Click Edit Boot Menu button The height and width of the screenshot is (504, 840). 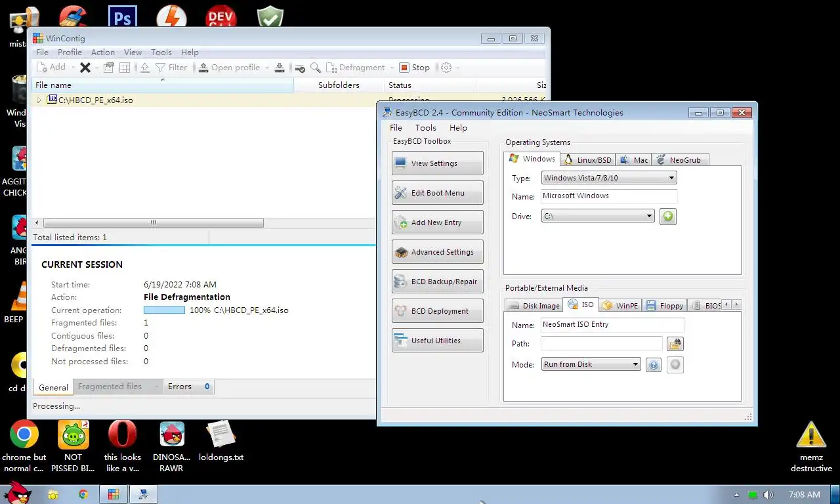pos(437,193)
